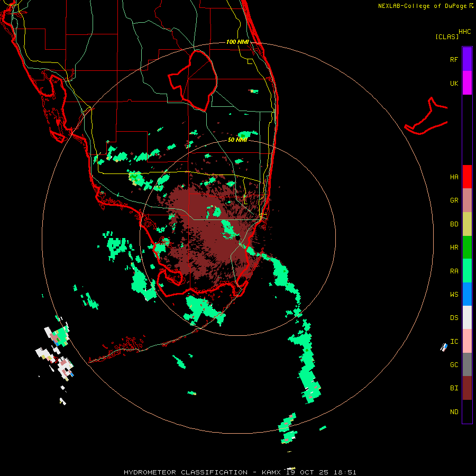Click the ND black legend swatch
The width and height of the screenshot is (476, 476).
(467, 411)
